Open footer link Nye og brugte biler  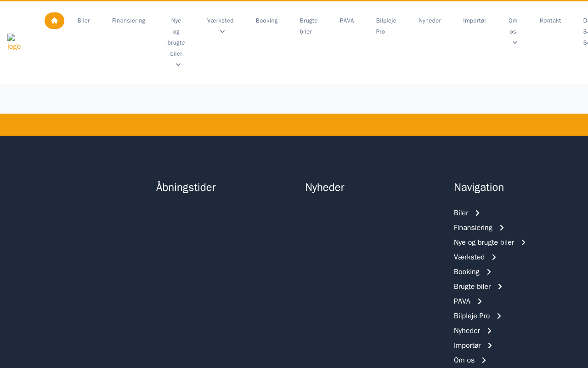(x=484, y=242)
